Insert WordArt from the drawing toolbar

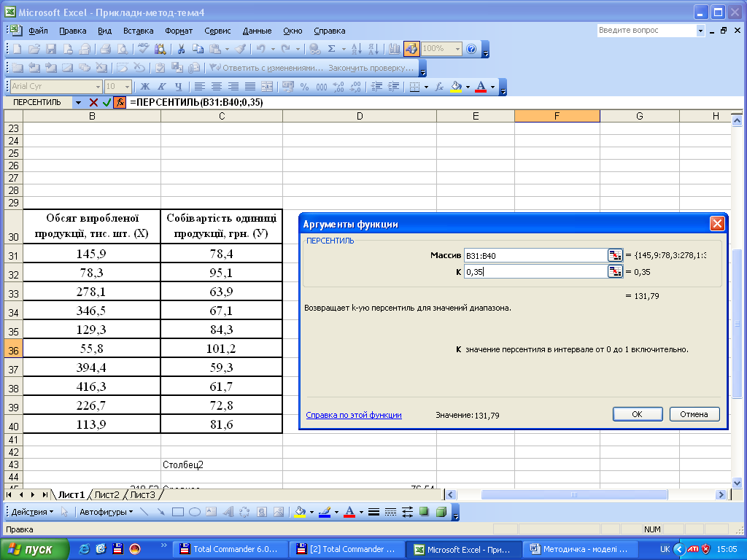(x=228, y=513)
